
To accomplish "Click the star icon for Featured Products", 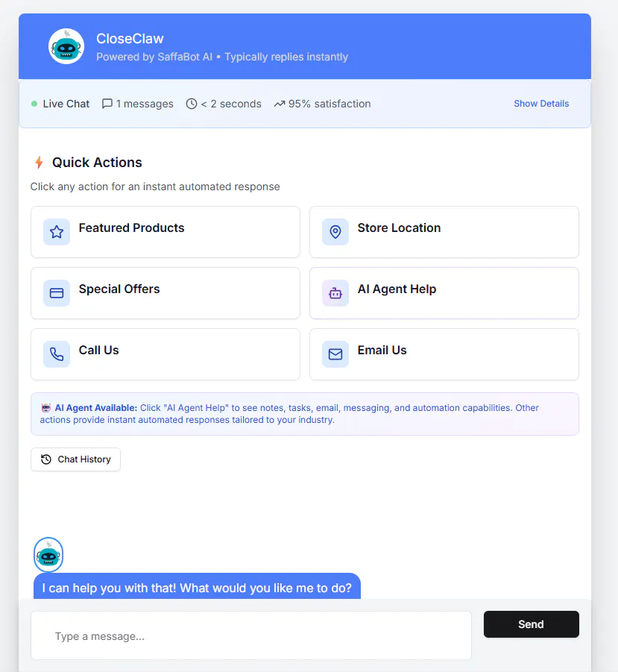I will click(x=57, y=232).
